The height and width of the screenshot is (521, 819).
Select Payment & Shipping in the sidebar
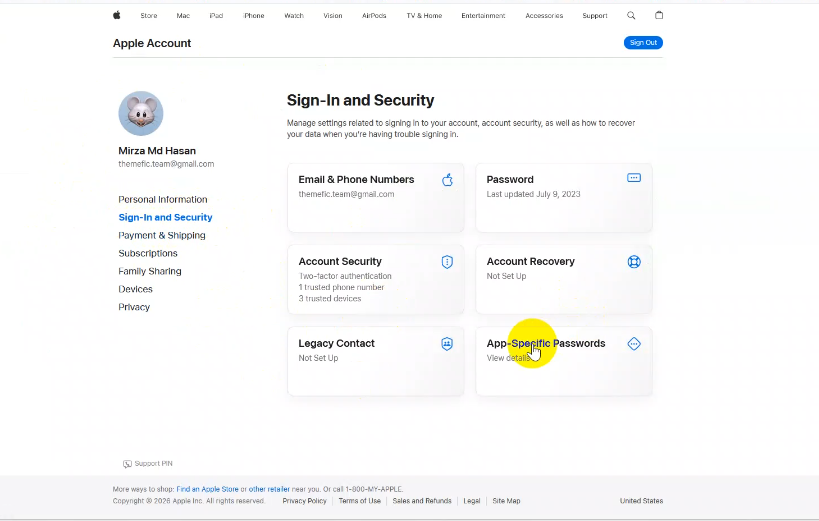162,236
